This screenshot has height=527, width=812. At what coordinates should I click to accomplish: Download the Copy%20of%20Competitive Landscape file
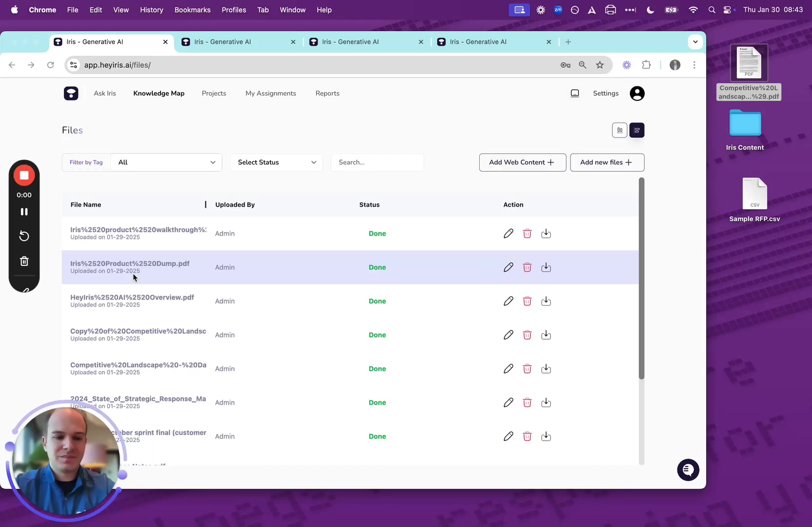[x=546, y=335]
